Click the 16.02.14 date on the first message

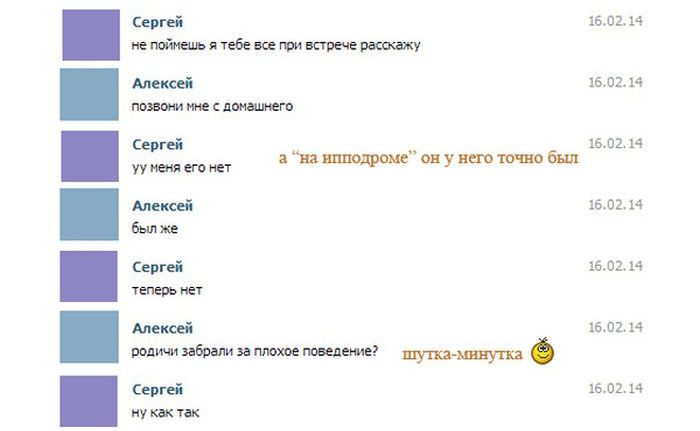tap(615, 21)
